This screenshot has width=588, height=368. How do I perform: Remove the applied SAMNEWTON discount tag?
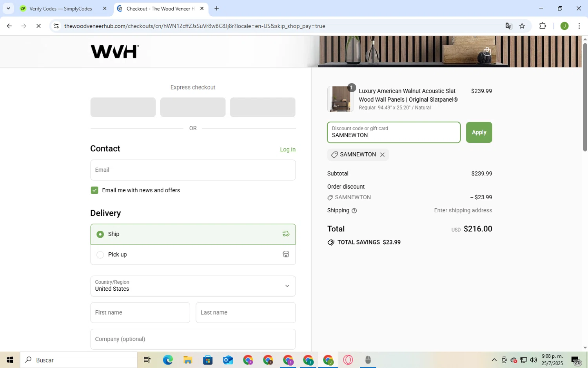382,155
